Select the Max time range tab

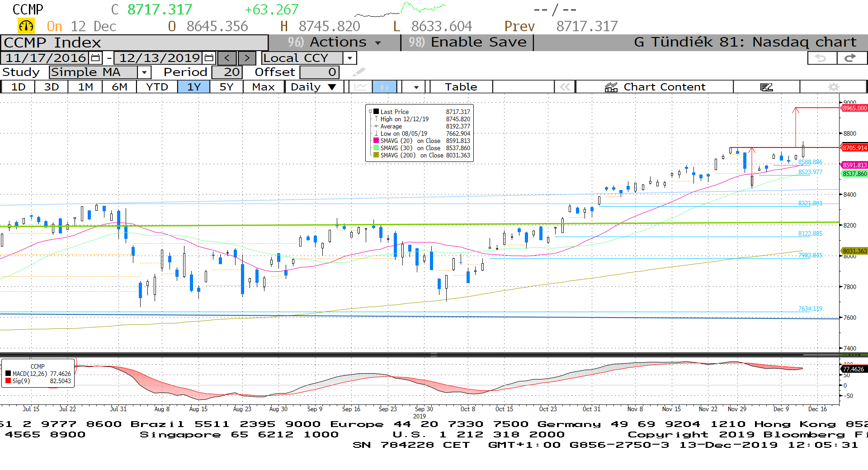pyautogui.click(x=264, y=87)
